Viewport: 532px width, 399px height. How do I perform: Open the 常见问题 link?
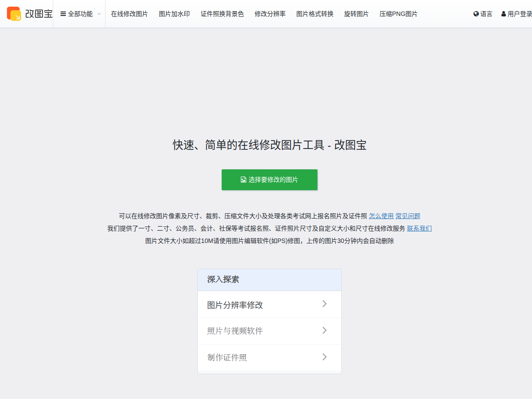[x=408, y=216]
